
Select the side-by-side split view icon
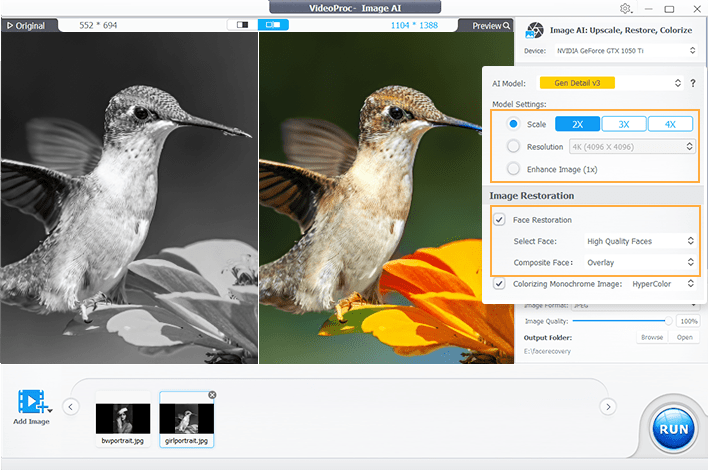[x=272, y=25]
